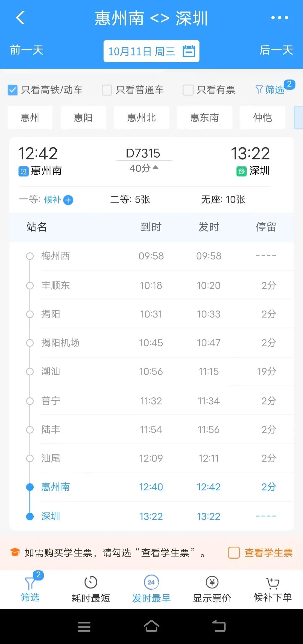Uncheck the high-speed/EMU trains only checkbox
Screen dimensions: 303x644
tap(13, 90)
